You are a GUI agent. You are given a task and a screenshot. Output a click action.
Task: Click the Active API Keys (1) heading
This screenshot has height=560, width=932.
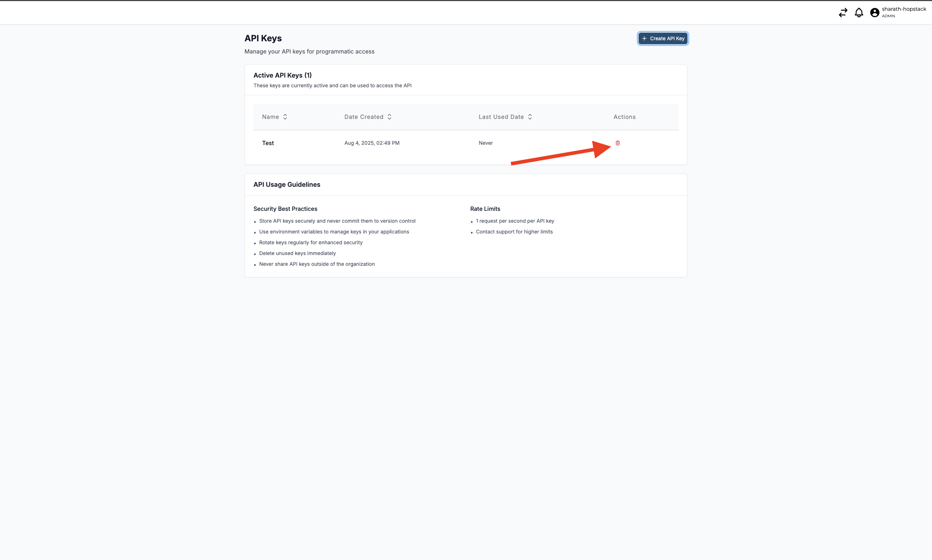click(x=282, y=75)
